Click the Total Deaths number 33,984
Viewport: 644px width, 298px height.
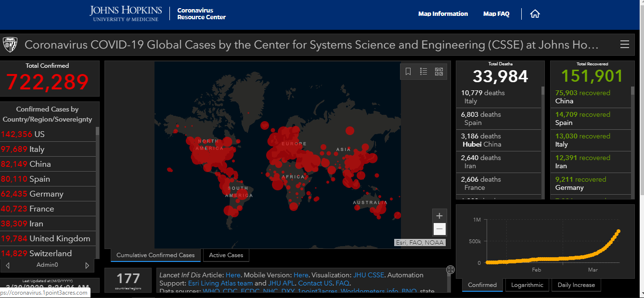[500, 76]
